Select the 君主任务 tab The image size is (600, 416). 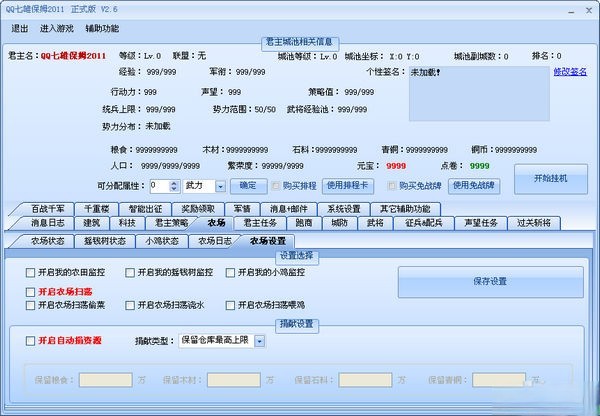[258, 223]
